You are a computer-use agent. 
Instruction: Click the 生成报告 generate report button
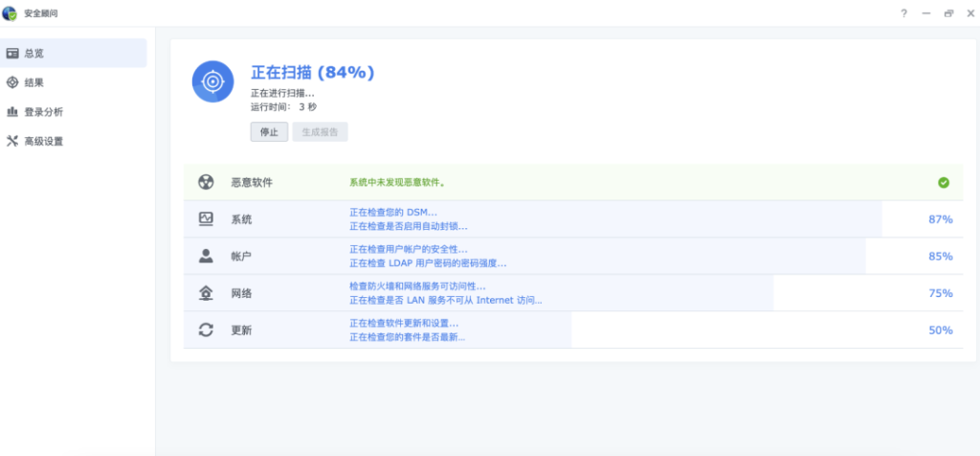pos(321,132)
